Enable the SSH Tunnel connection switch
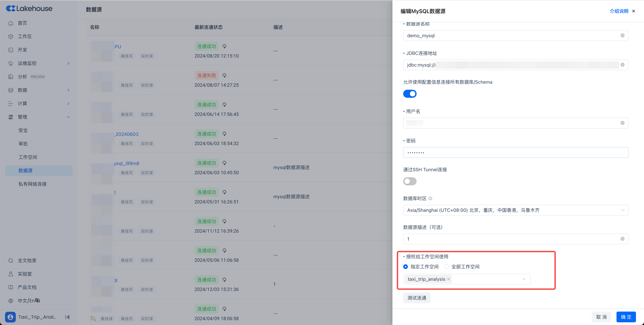The width and height of the screenshot is (644, 325). [x=410, y=181]
